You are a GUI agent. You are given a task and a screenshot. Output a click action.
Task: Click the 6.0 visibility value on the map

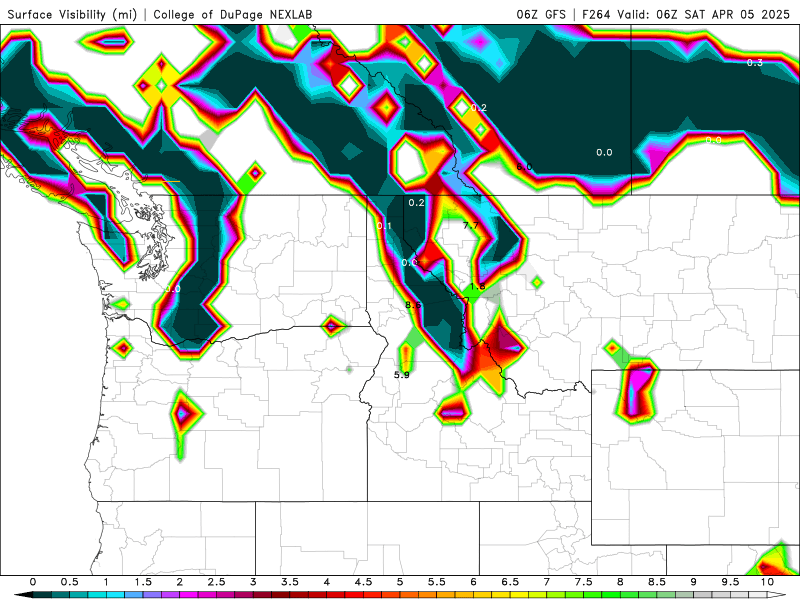click(524, 167)
